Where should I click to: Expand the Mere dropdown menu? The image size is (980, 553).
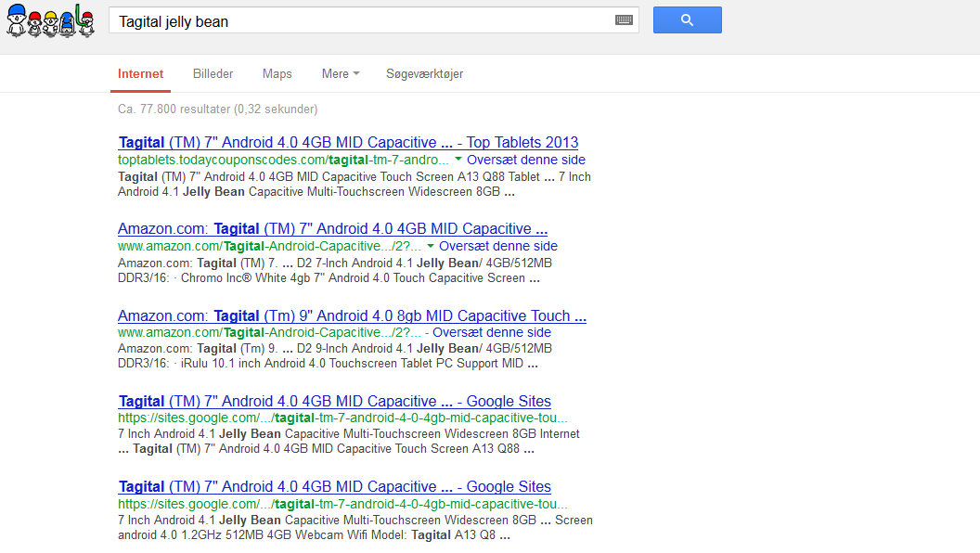click(x=341, y=73)
